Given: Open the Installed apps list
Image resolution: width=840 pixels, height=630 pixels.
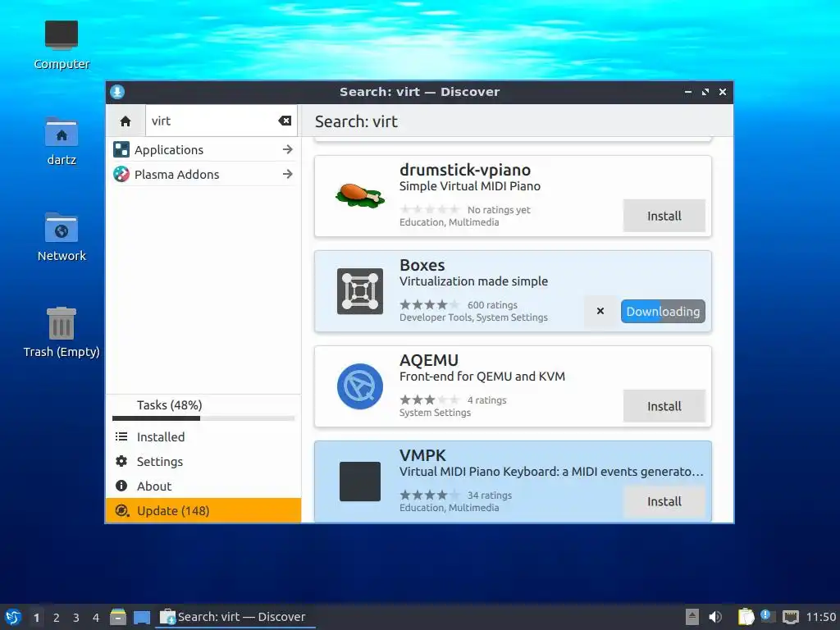Looking at the screenshot, I should (x=203, y=436).
